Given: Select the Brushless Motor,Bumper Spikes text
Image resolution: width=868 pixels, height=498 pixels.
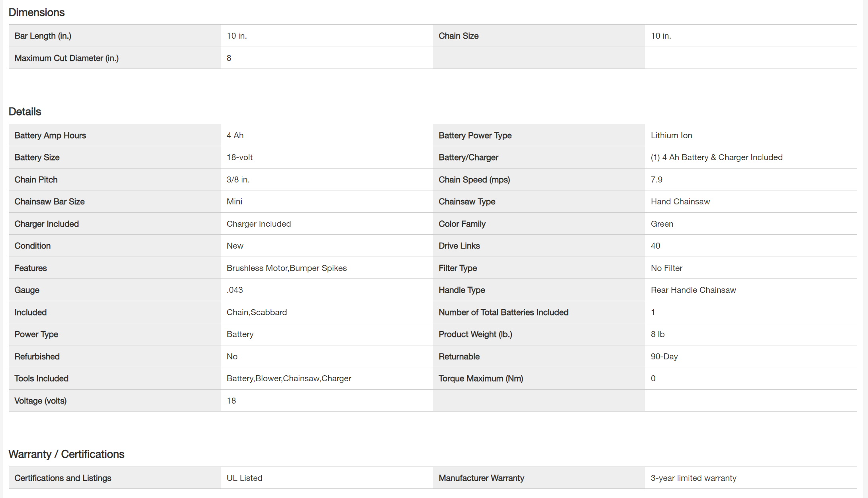Looking at the screenshot, I should coord(286,268).
